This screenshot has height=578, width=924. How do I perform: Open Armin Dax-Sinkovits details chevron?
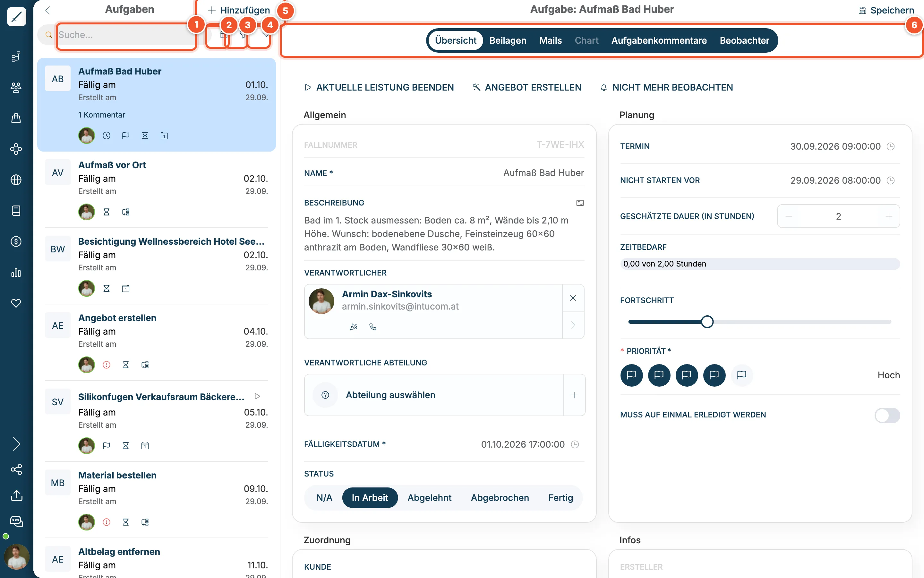573,325
